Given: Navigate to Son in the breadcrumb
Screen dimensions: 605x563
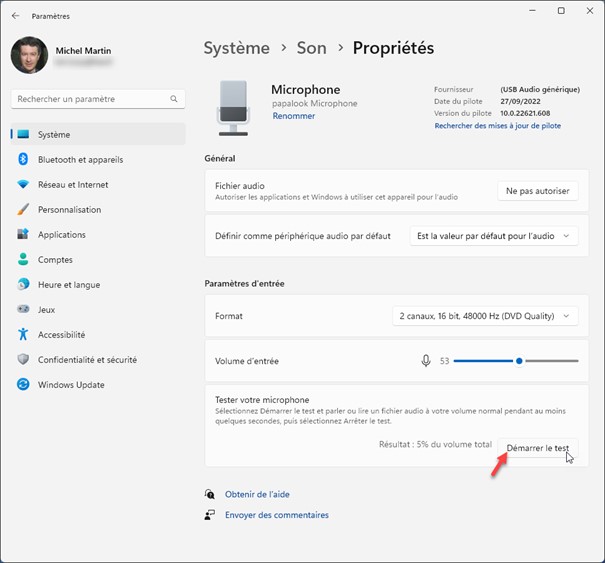Looking at the screenshot, I should (311, 48).
